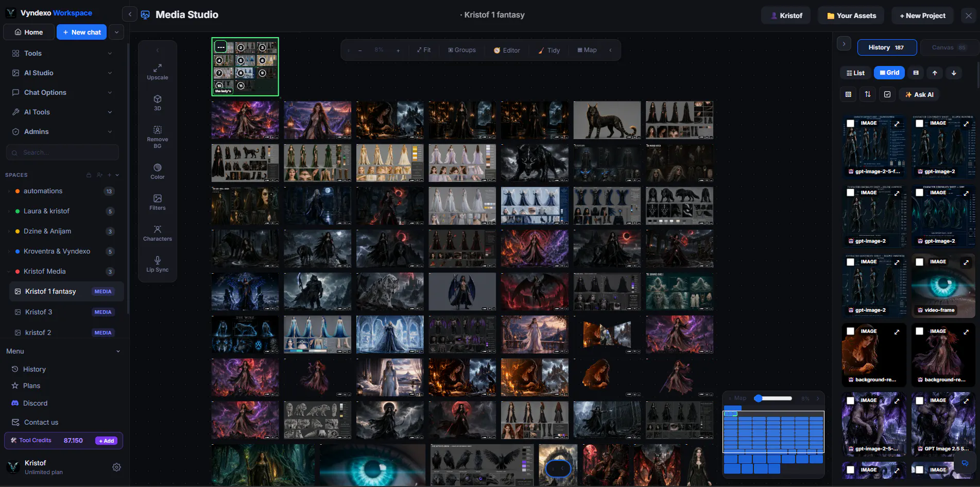980x487 pixels.
Task: Zoom in with the plus icon
Action: [x=398, y=50]
